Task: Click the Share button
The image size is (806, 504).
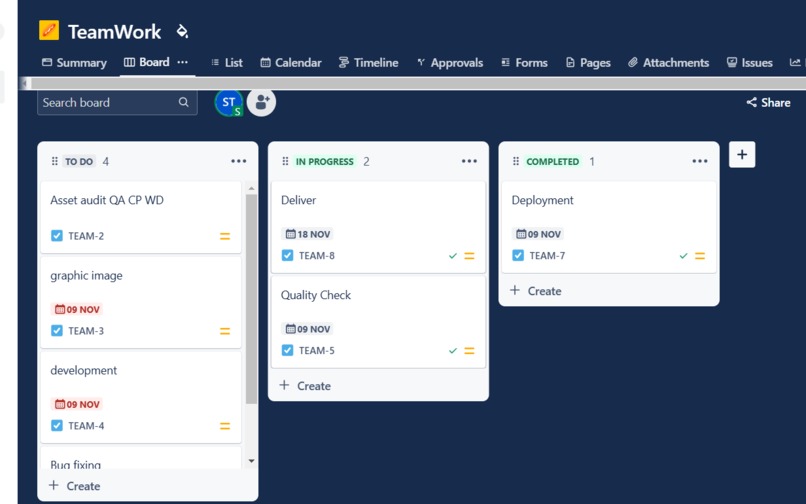Action: tap(768, 102)
